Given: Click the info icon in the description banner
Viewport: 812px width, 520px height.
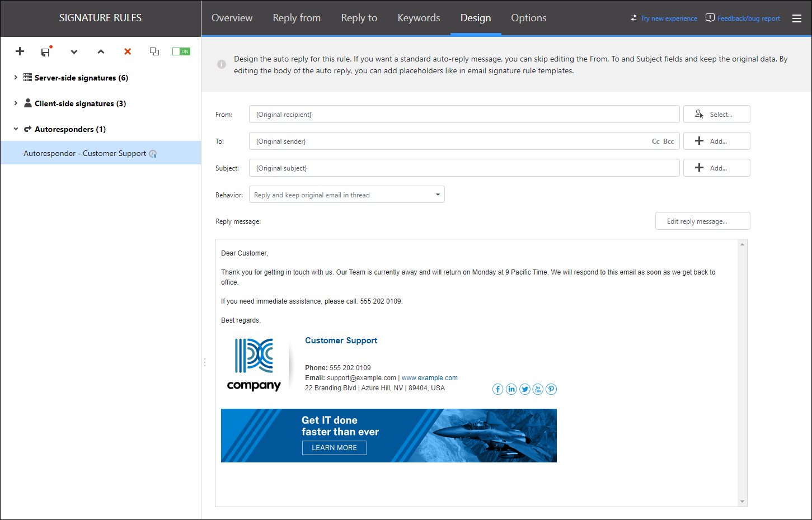Looking at the screenshot, I should 222,64.
